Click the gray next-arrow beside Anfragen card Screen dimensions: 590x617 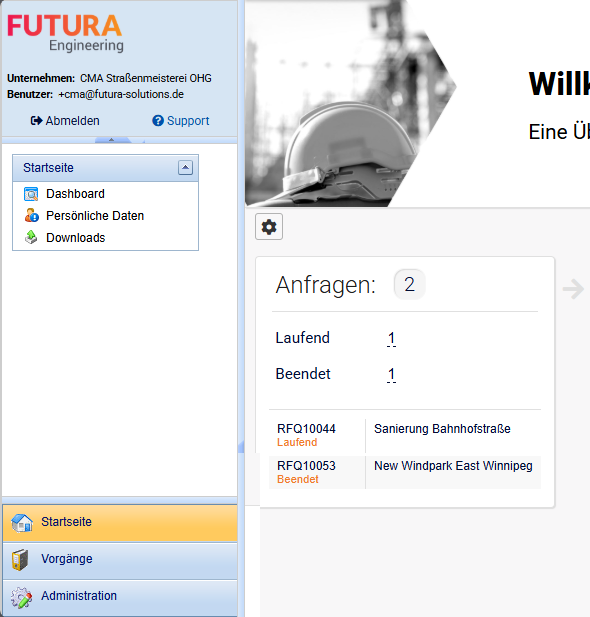tap(573, 289)
